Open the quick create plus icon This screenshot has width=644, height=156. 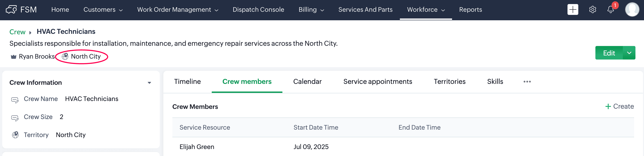tap(572, 9)
